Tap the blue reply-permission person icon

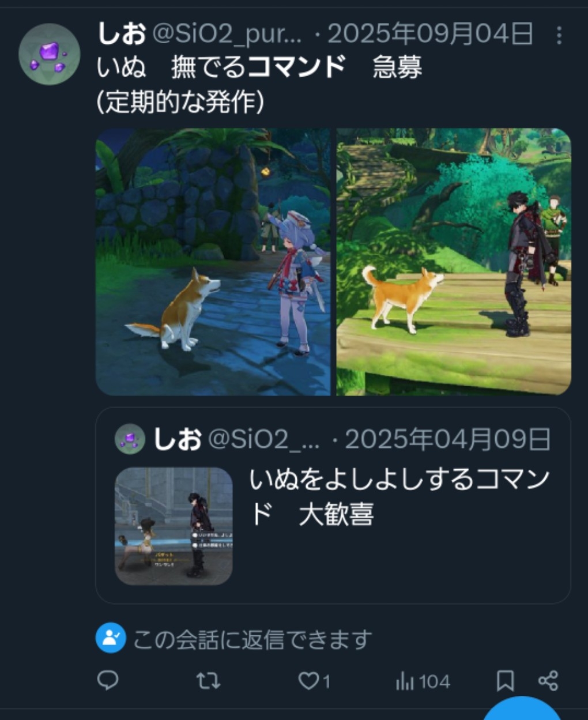111,639
